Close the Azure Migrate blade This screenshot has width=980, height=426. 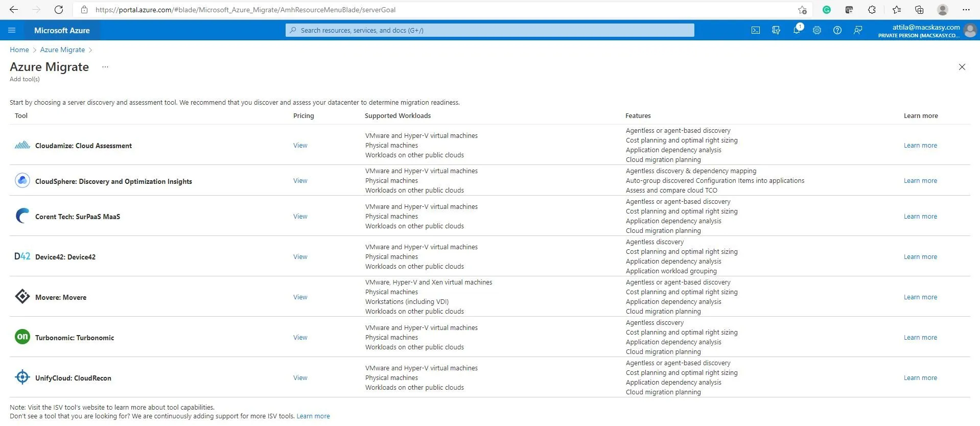[x=962, y=67]
